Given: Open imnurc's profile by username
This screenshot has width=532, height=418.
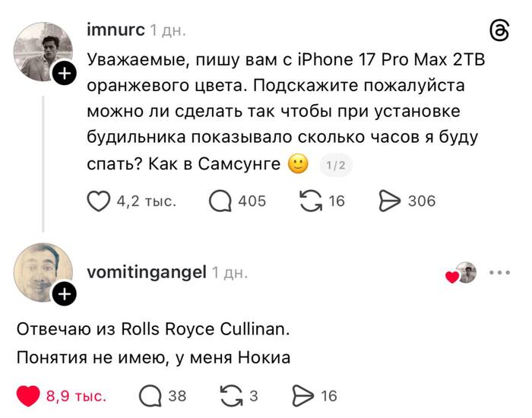Looking at the screenshot, I should pos(116,30).
